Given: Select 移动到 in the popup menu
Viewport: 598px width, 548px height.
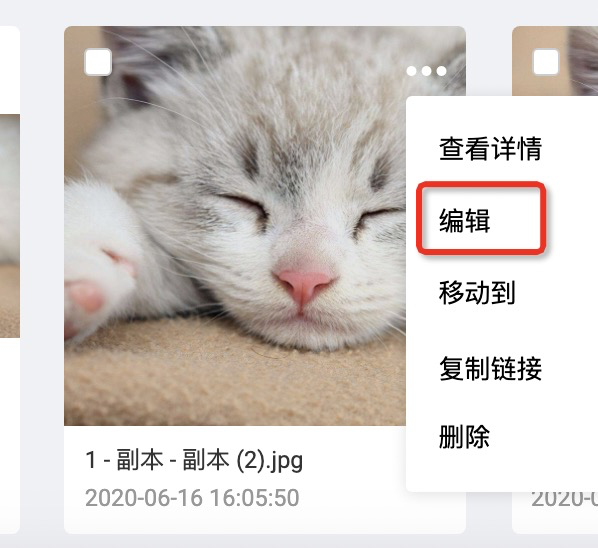Looking at the screenshot, I should tap(477, 292).
